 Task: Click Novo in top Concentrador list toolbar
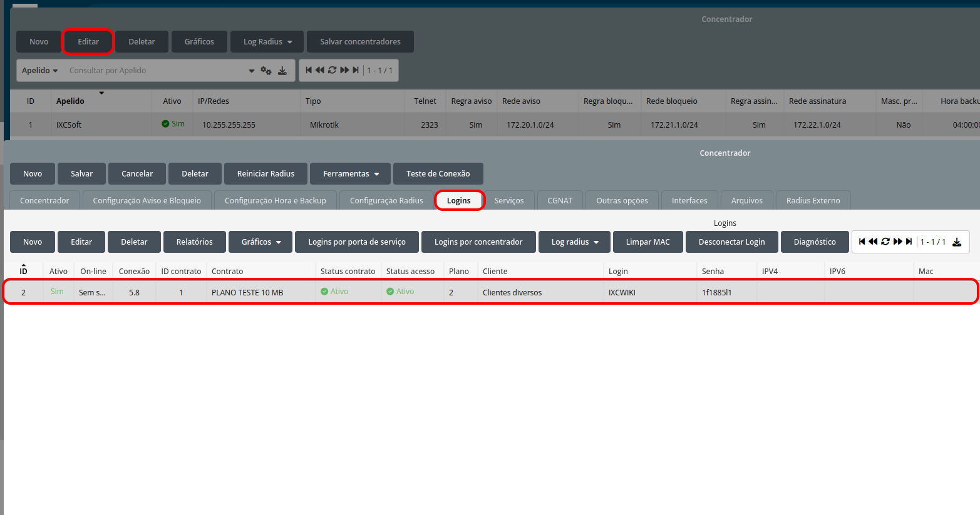click(39, 42)
